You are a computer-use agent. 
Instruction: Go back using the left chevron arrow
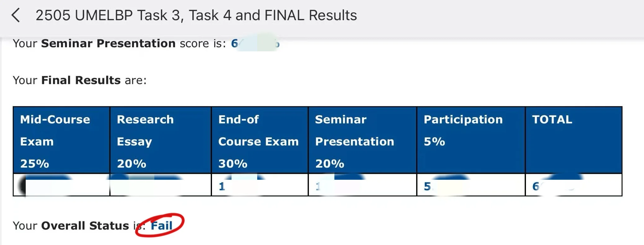pos(15,15)
